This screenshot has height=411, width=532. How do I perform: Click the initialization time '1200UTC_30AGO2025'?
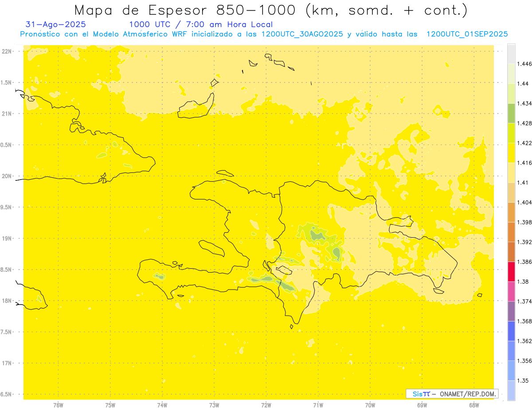point(302,34)
